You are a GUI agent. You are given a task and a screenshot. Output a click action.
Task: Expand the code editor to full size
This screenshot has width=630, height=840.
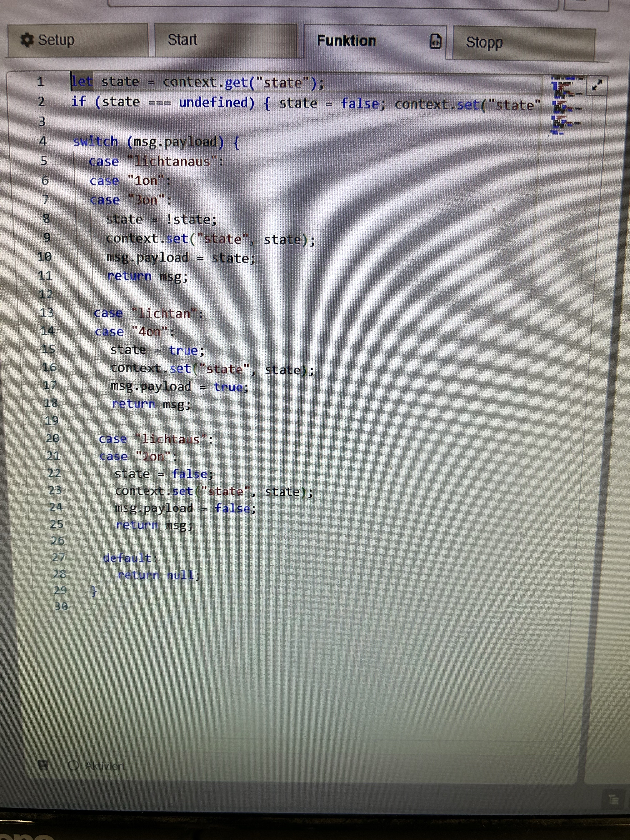597,85
